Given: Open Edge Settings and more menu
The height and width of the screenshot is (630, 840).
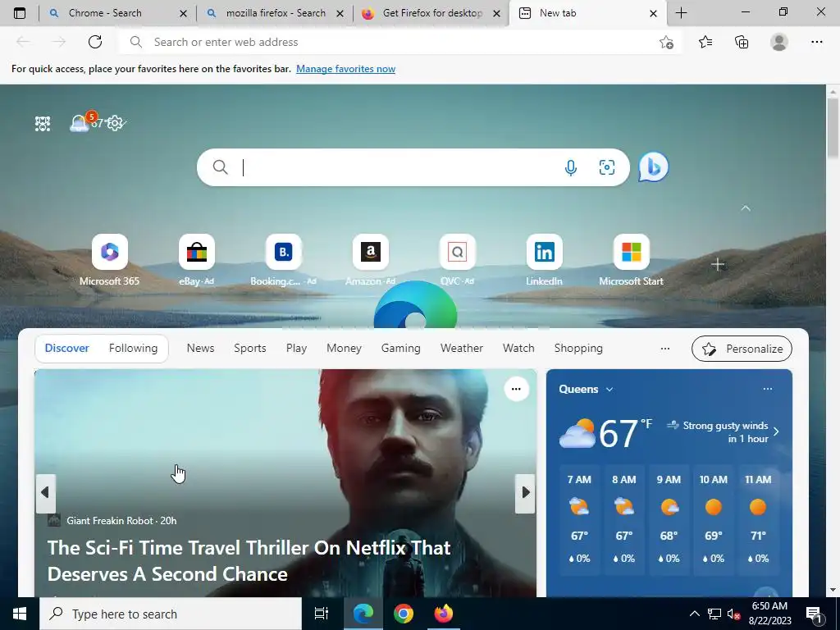Looking at the screenshot, I should click(816, 42).
